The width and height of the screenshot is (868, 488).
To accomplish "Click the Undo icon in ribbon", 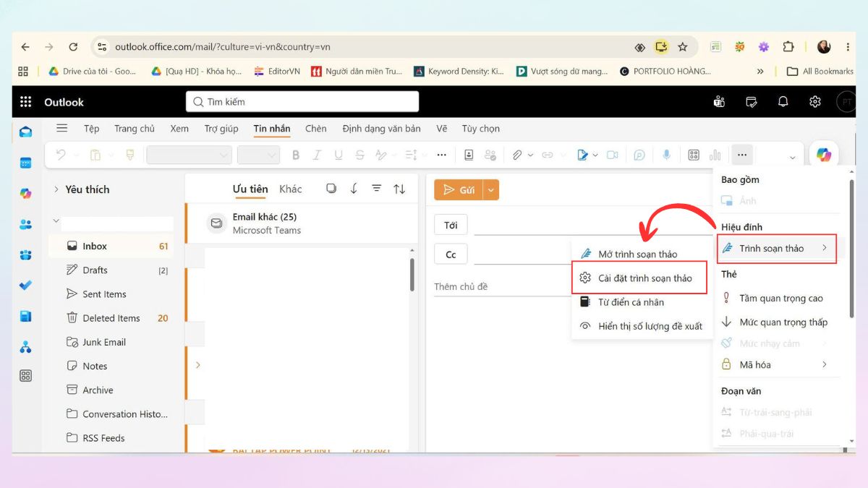I will click(x=61, y=155).
